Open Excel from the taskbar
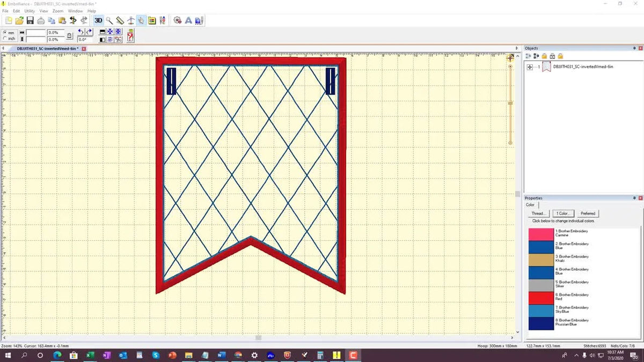Image resolution: width=644 pixels, height=362 pixels. coord(90,355)
